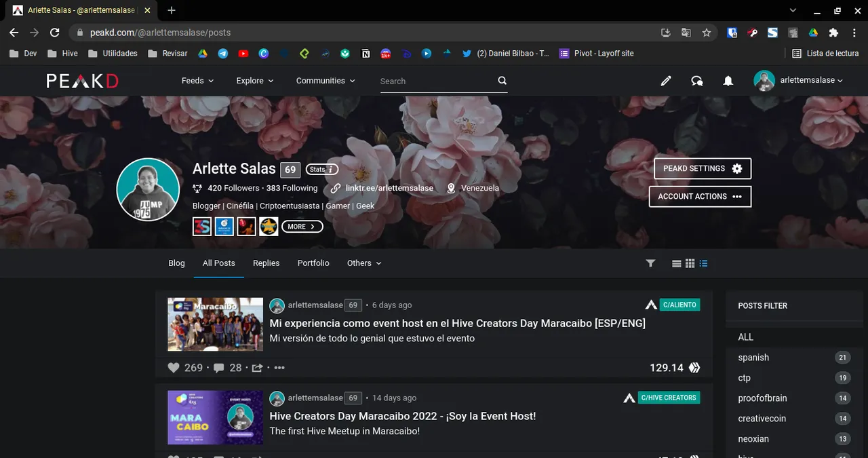
Task: Open post Hive Creators Day Maracaibo 2022
Action: click(402, 416)
